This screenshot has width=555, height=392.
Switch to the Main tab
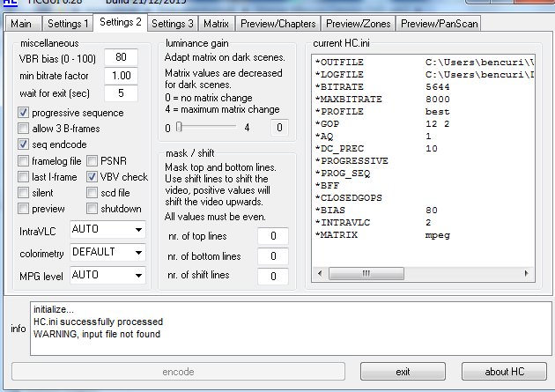point(24,24)
